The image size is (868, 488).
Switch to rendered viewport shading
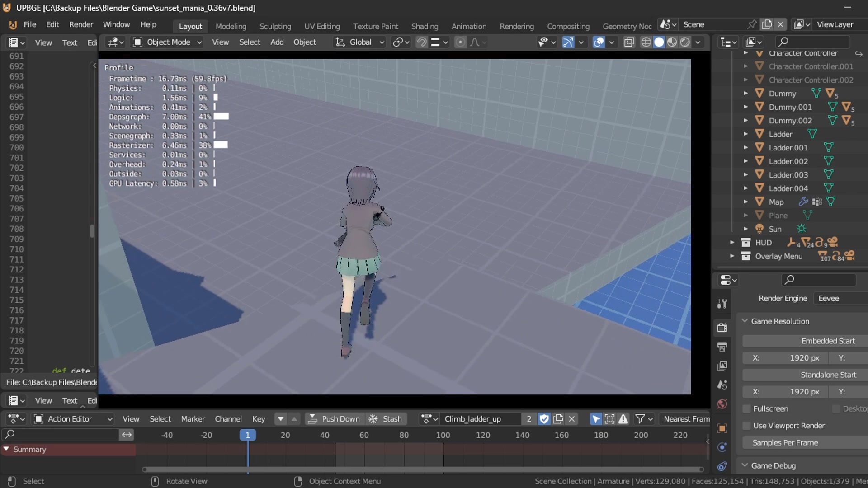point(685,42)
